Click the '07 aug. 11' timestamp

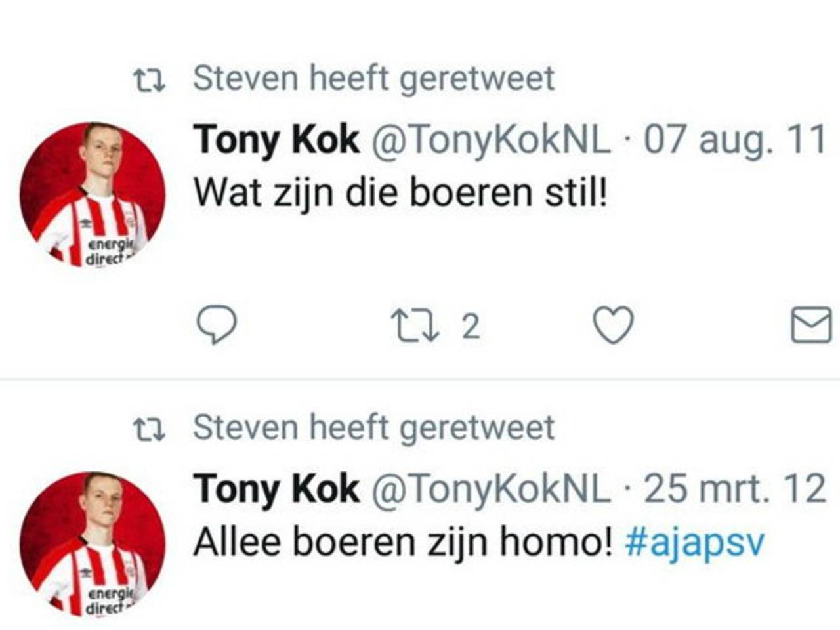[x=734, y=140]
